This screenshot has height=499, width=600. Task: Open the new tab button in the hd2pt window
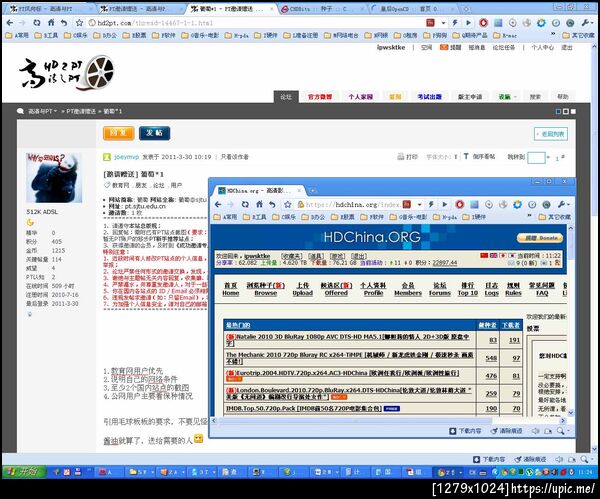[x=466, y=8]
